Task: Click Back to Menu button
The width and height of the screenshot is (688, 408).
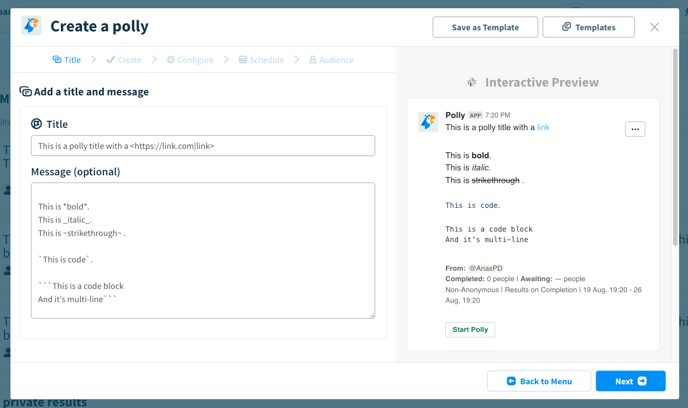Action: pyautogui.click(x=539, y=381)
